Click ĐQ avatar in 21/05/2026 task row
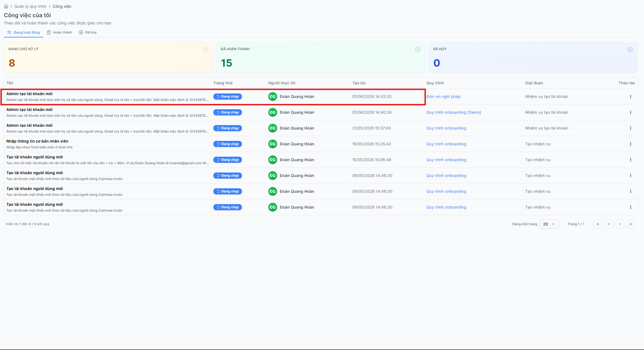 click(273, 128)
